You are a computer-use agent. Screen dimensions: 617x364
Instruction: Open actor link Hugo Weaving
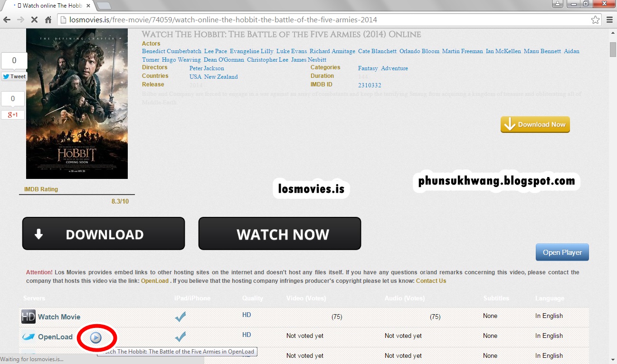coord(181,60)
